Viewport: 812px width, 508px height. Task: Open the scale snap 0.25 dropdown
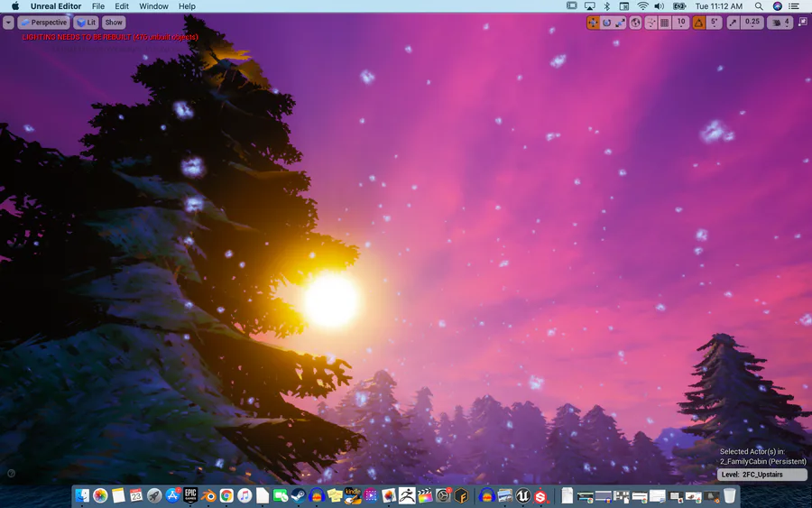tap(752, 23)
